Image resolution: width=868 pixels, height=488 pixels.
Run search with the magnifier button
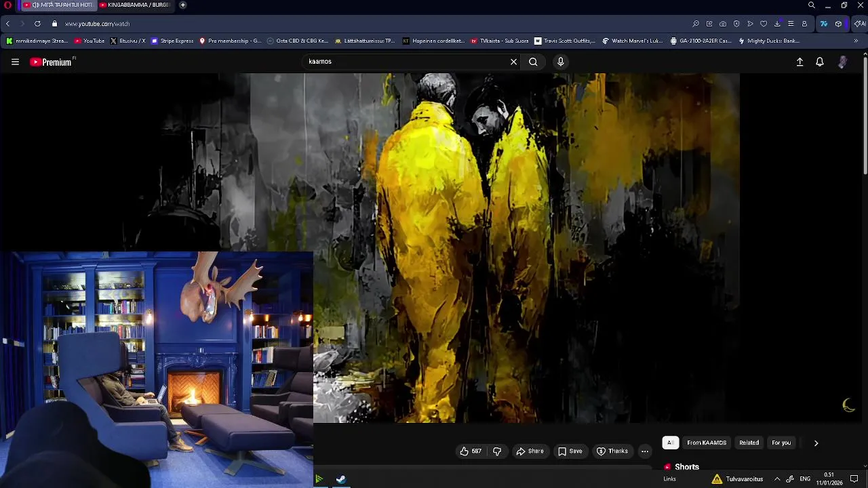(533, 62)
